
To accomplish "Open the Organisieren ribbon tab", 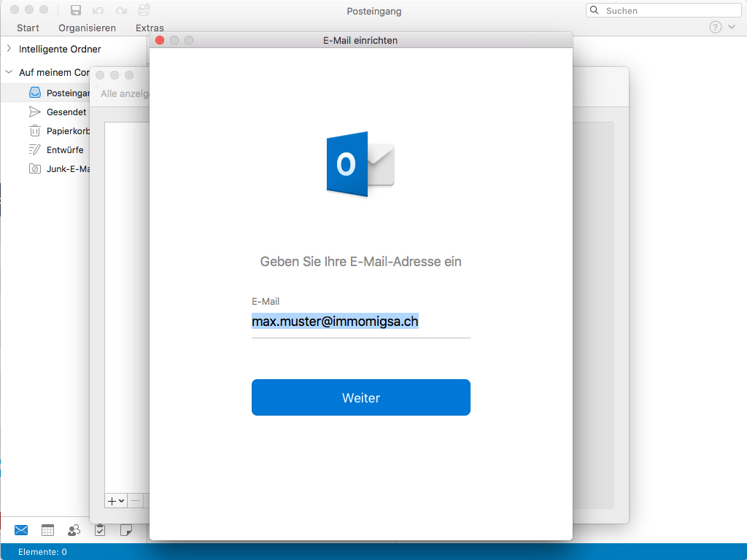I will click(88, 28).
